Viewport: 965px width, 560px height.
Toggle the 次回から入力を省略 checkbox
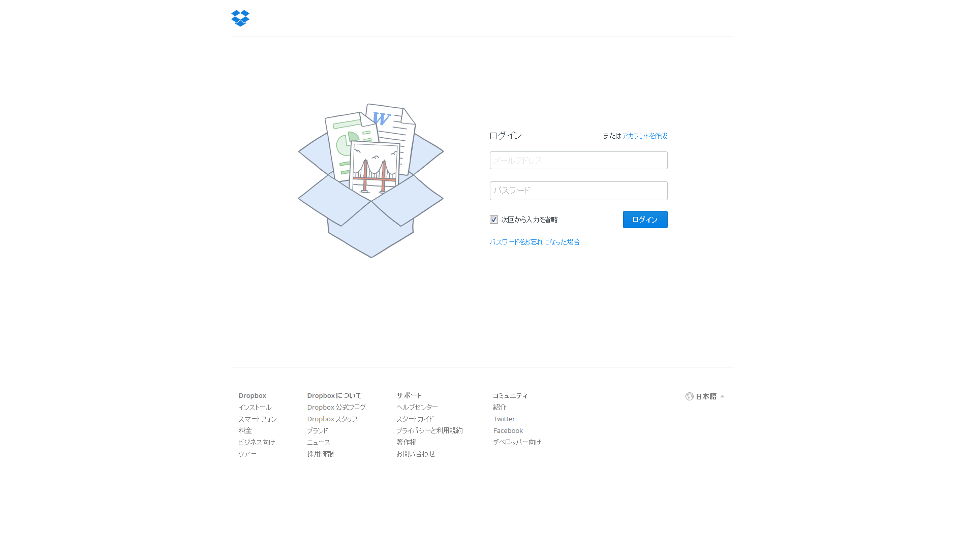494,220
